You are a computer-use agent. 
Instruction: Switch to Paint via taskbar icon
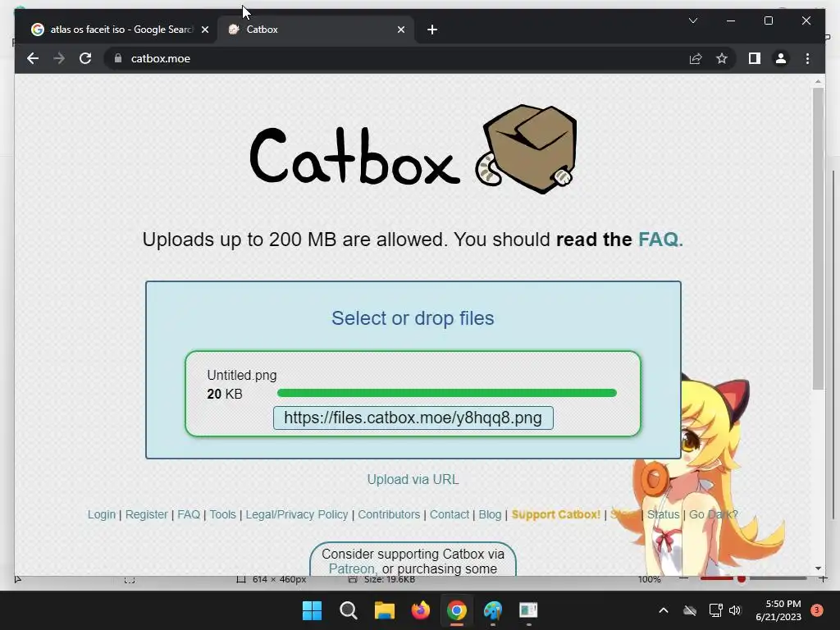[493, 610]
